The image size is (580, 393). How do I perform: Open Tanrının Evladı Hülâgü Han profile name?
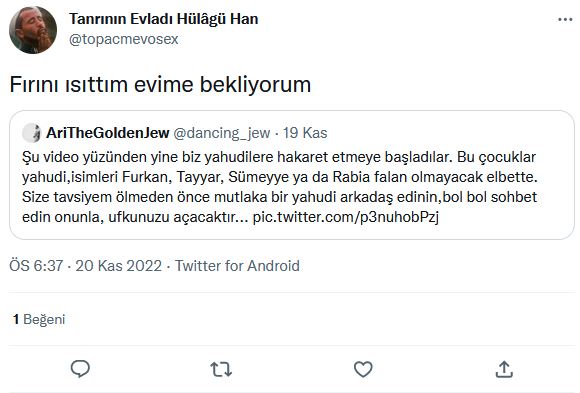pyautogui.click(x=163, y=19)
